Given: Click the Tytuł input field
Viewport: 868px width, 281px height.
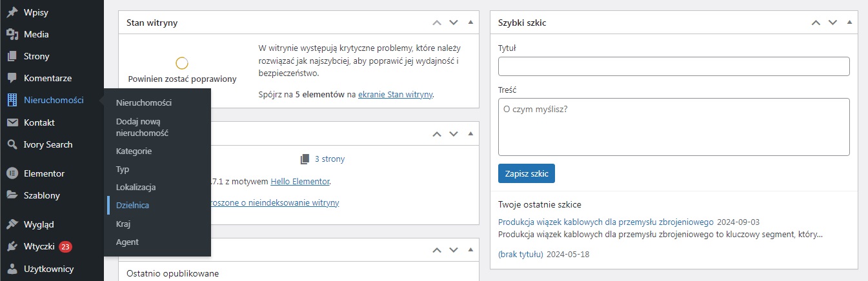Looking at the screenshot, I should pyautogui.click(x=674, y=66).
